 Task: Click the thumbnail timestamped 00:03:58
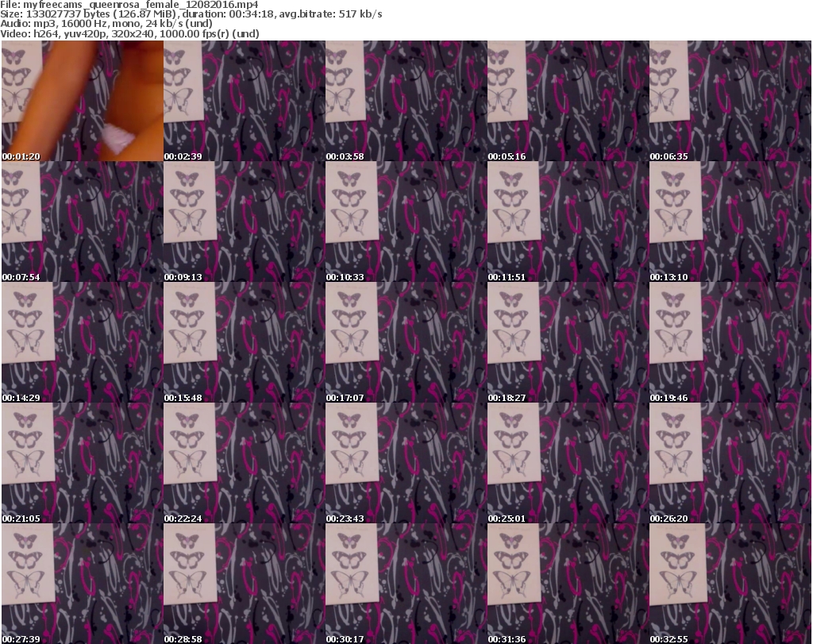(406, 101)
